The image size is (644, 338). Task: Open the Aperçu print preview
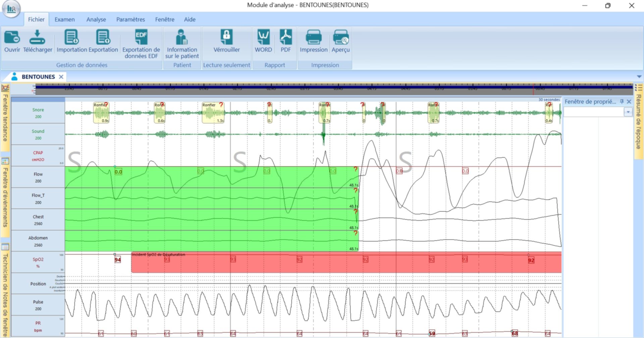pyautogui.click(x=340, y=38)
